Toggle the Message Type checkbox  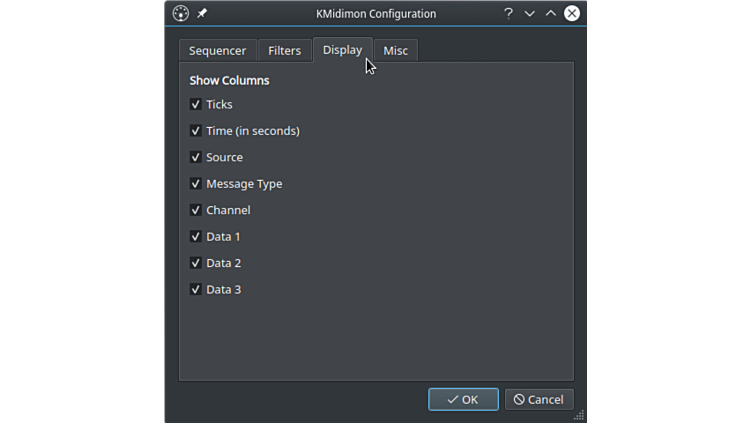click(x=196, y=184)
